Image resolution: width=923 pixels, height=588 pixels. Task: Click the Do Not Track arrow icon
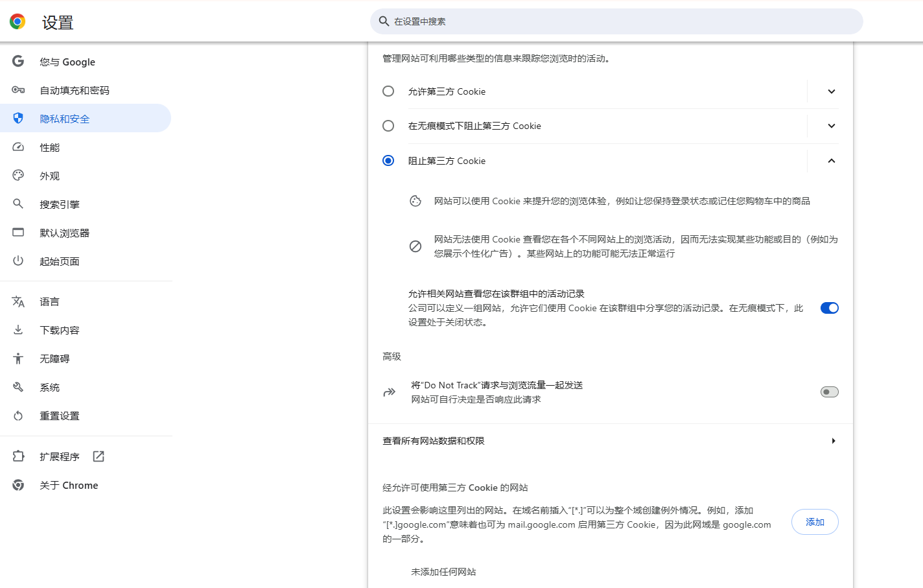click(x=390, y=392)
